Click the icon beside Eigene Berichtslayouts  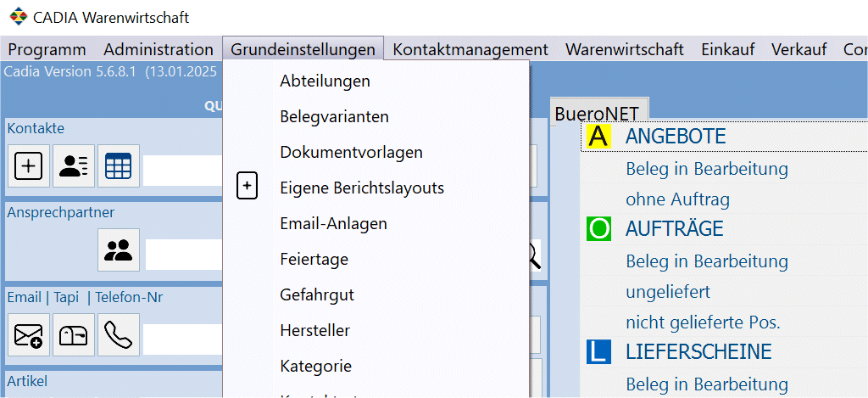point(248,186)
